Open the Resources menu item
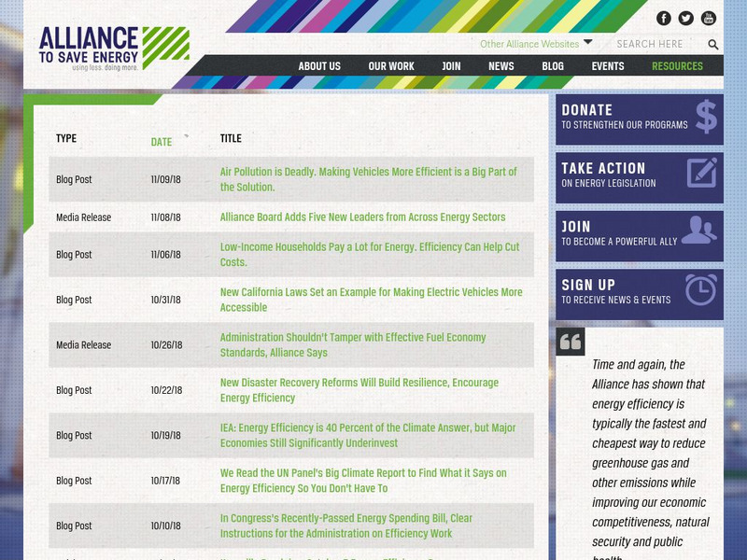The height and width of the screenshot is (560, 747). 677,66
